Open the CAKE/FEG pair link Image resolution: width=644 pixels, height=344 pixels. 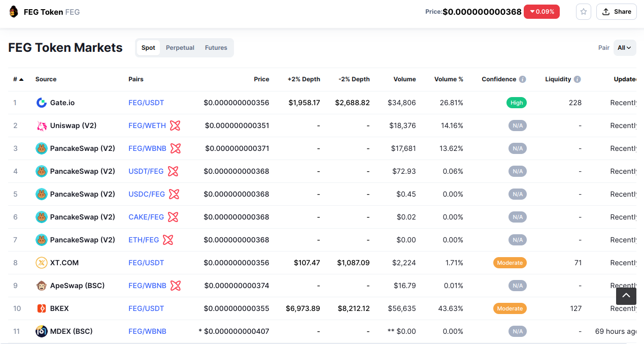pyautogui.click(x=146, y=217)
